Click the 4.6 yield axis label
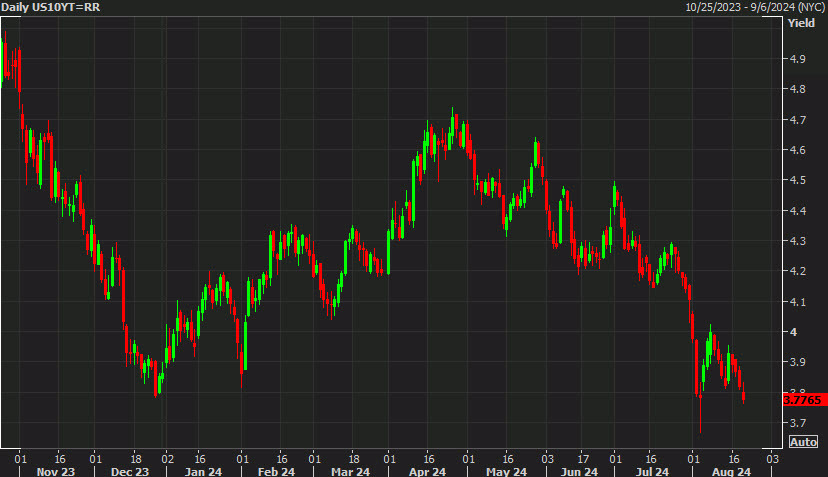 (797, 150)
